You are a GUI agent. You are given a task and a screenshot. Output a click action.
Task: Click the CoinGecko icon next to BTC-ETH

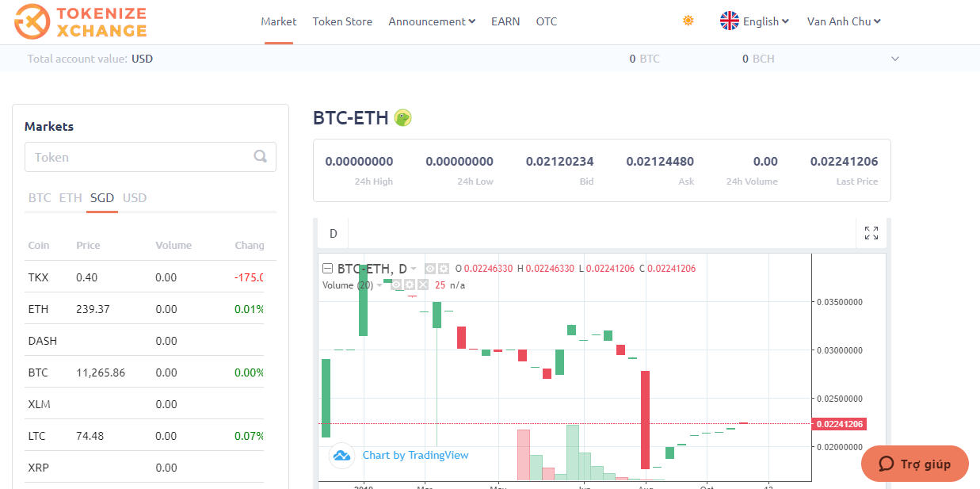click(402, 118)
